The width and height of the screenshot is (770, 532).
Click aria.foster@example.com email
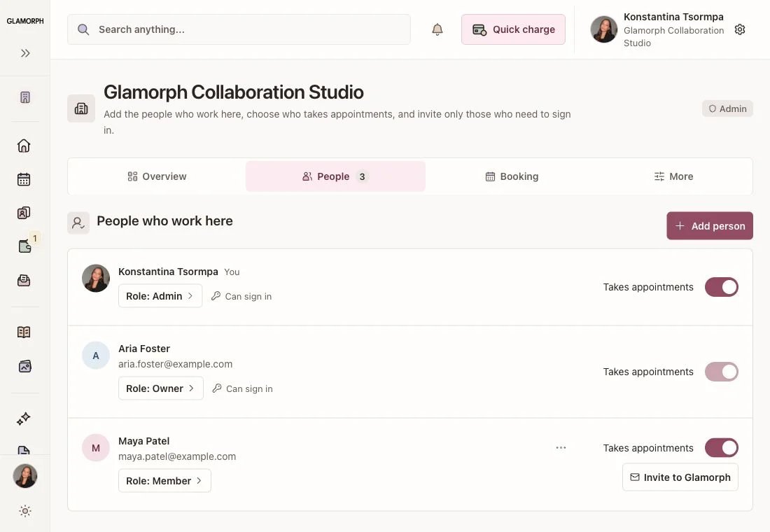click(175, 364)
